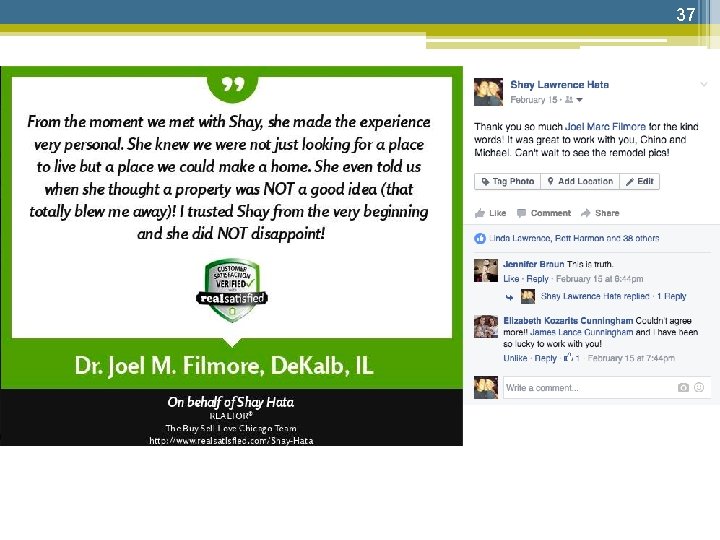The image size is (720, 540).
Task: Click the Edit photo button
Action: pyautogui.click(x=640, y=181)
